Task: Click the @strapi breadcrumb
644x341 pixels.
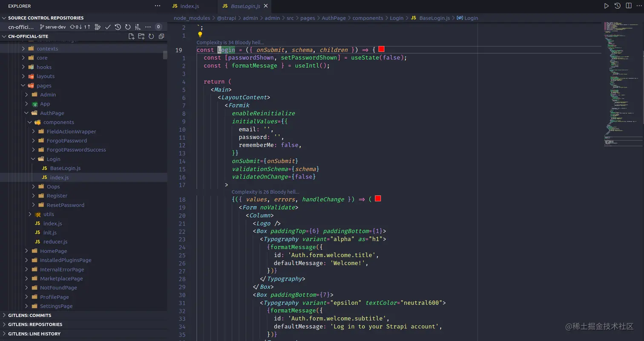Action: [227, 18]
